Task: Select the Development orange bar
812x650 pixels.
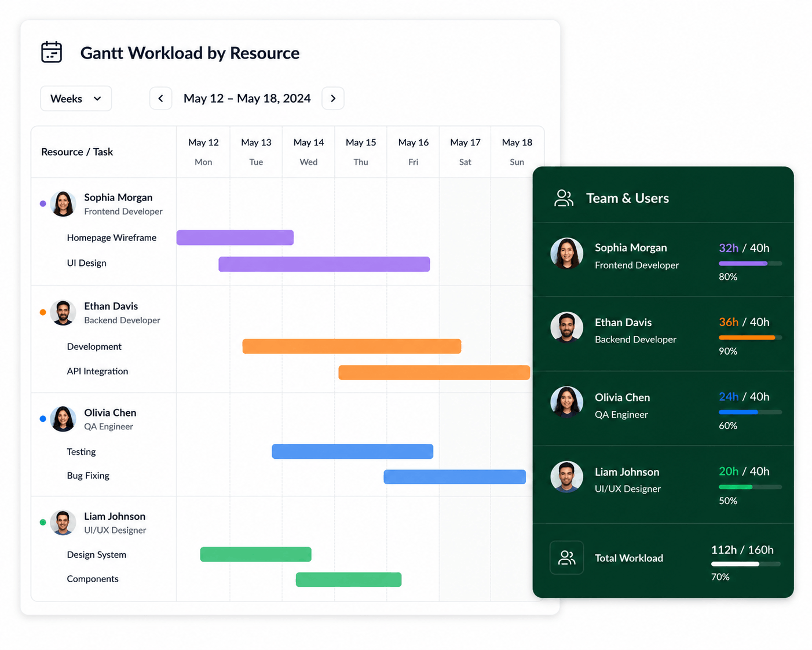Action: click(352, 346)
